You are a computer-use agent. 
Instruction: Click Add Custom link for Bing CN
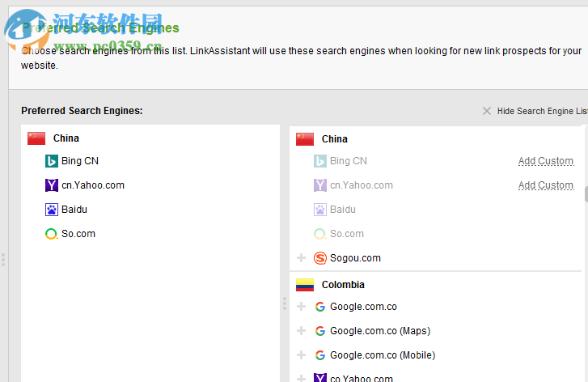click(x=546, y=161)
